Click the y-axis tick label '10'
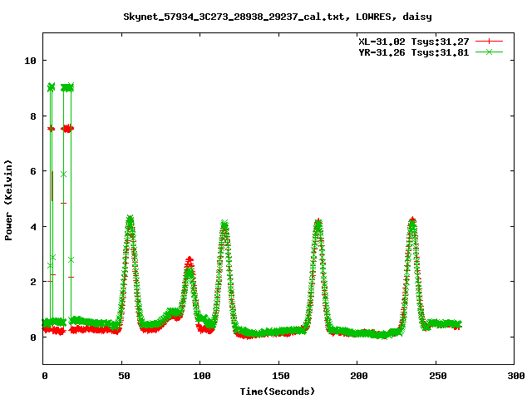Viewport: 532px width, 399px height. pyautogui.click(x=30, y=61)
